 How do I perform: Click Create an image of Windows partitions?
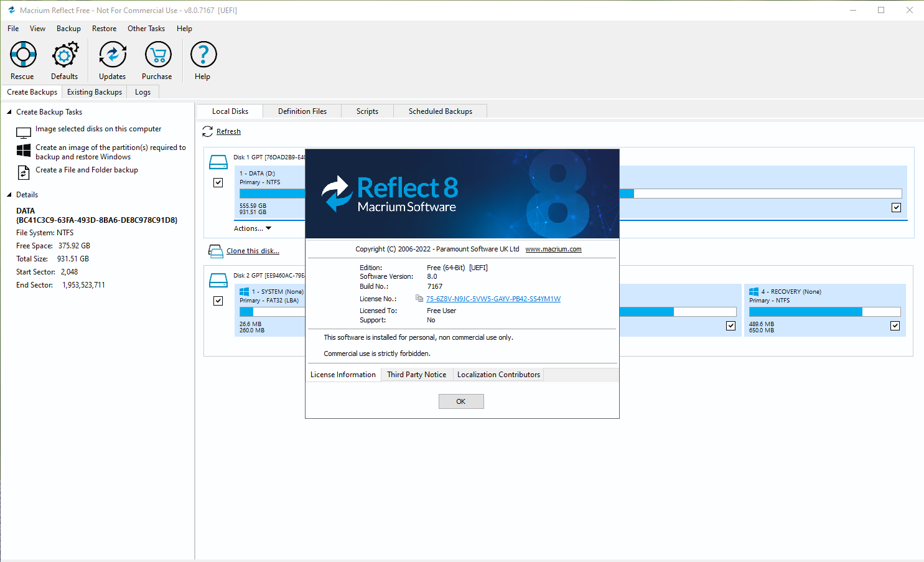click(111, 152)
